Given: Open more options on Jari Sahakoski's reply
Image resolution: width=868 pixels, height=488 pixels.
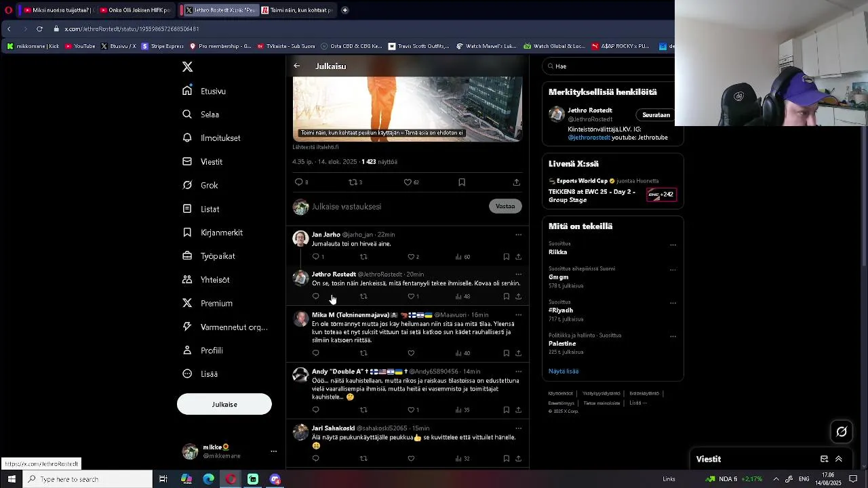Looking at the screenshot, I should pyautogui.click(x=518, y=428).
